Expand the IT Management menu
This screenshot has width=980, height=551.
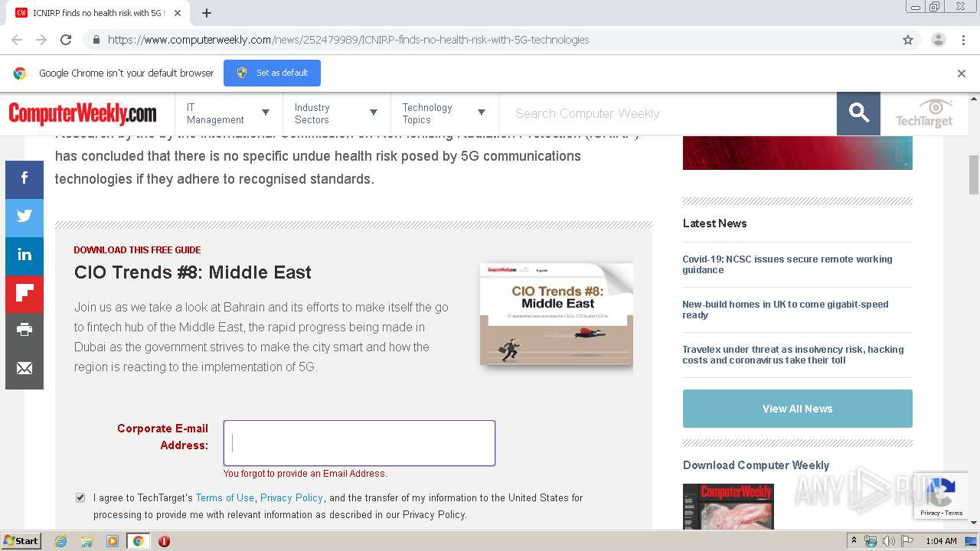(229, 113)
